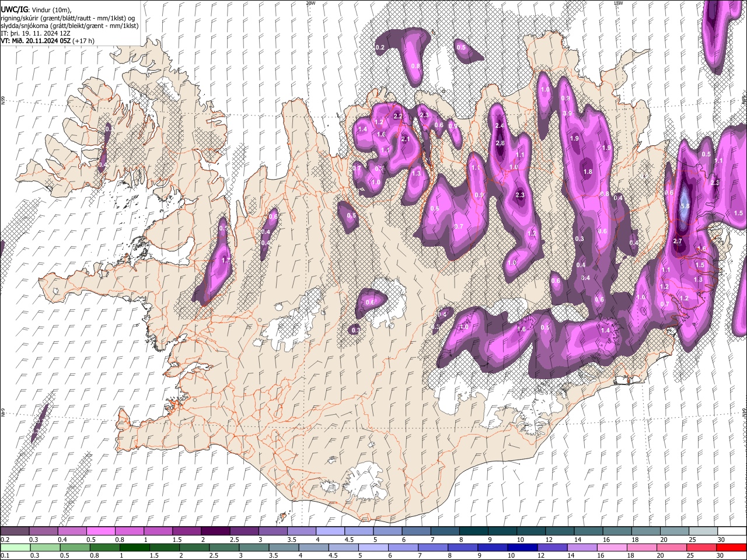This screenshot has height=560, width=747.
Task: Select the lower legend swatch between 1 and 1.5
Action: coord(134,547)
